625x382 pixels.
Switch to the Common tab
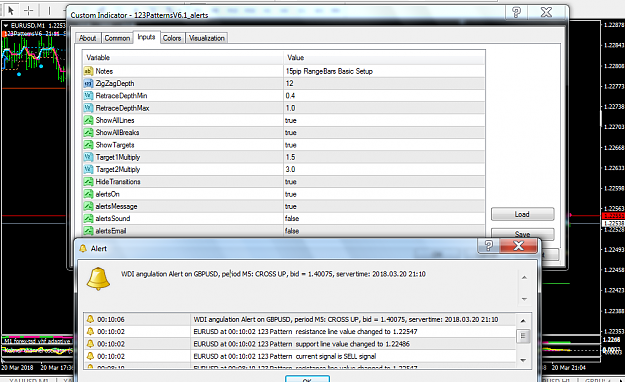(x=117, y=38)
